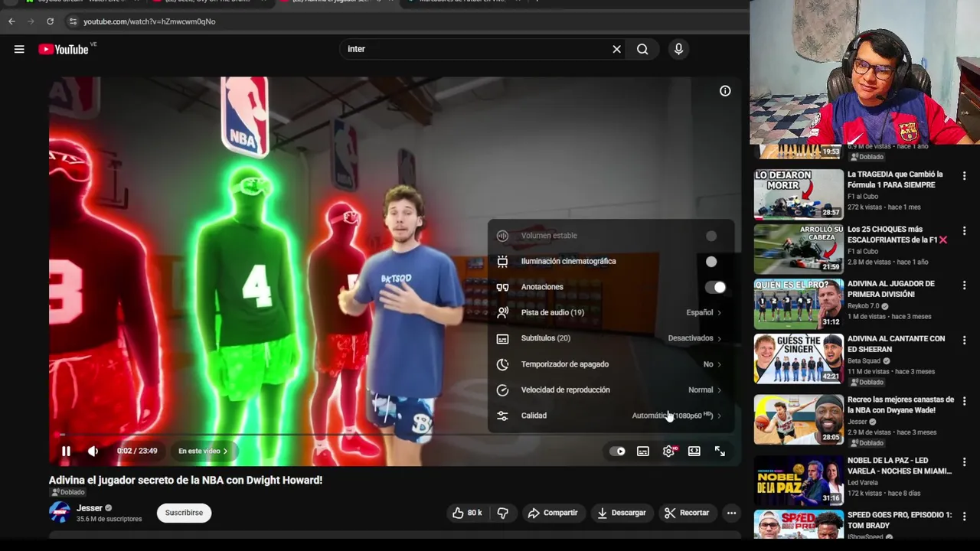Open NOBEL DE LA PAZ video title

coord(900,465)
